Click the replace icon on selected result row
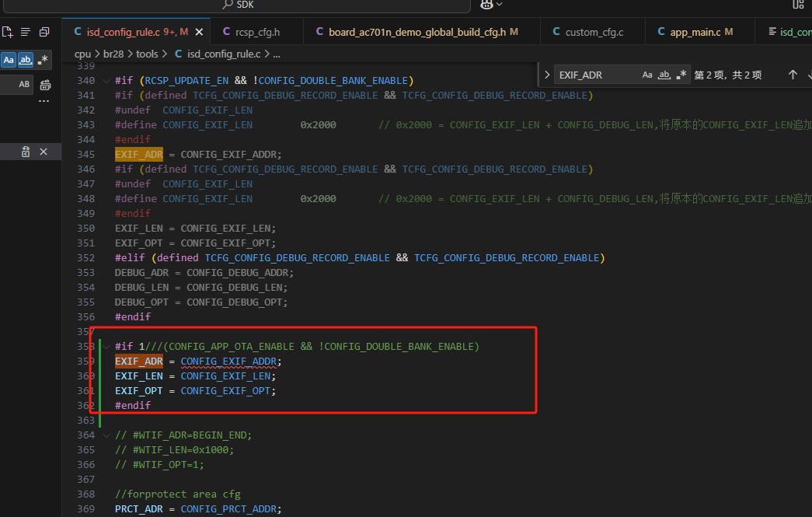This screenshot has width=812, height=517. tap(26, 152)
